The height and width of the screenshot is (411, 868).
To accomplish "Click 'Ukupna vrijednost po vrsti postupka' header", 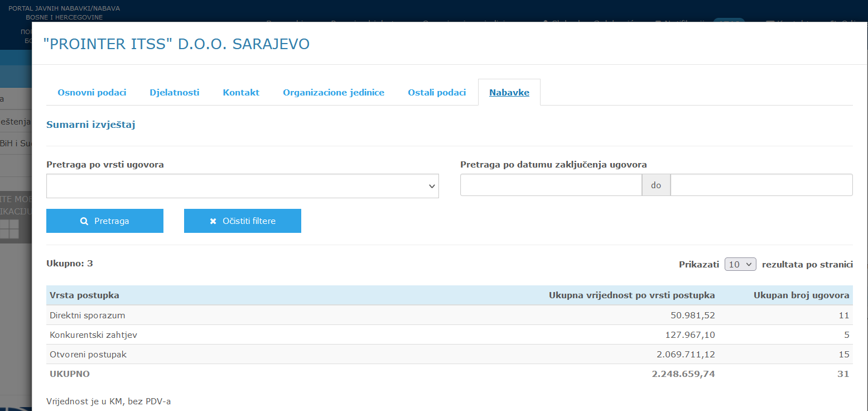I will (632, 295).
